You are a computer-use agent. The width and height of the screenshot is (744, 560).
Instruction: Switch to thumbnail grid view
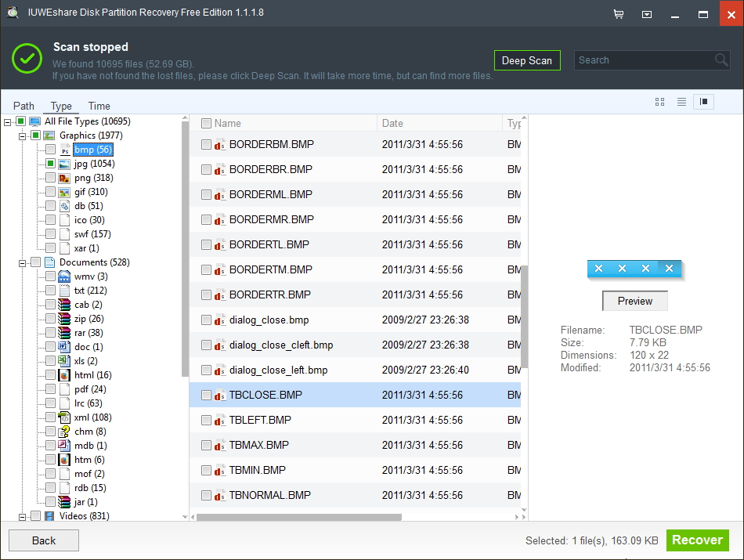pyautogui.click(x=659, y=102)
